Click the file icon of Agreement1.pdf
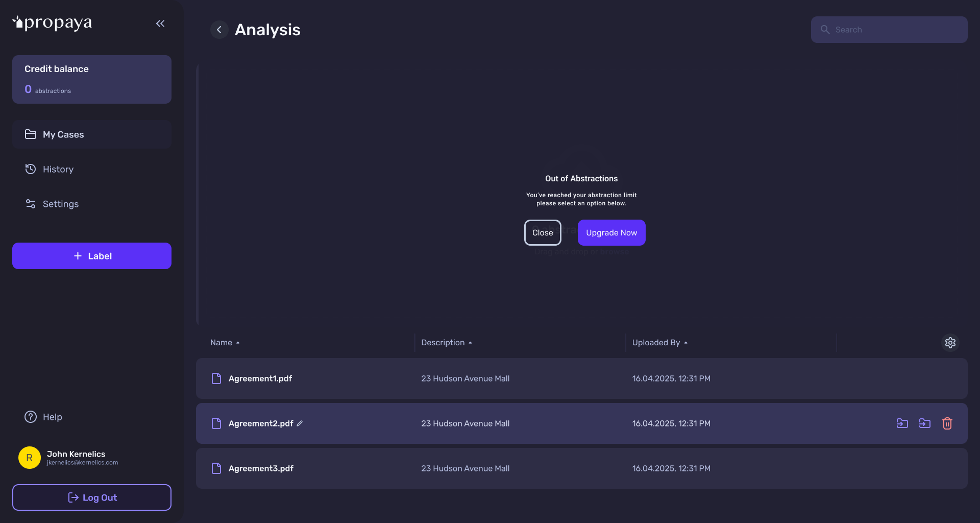This screenshot has width=980, height=523. coord(216,378)
